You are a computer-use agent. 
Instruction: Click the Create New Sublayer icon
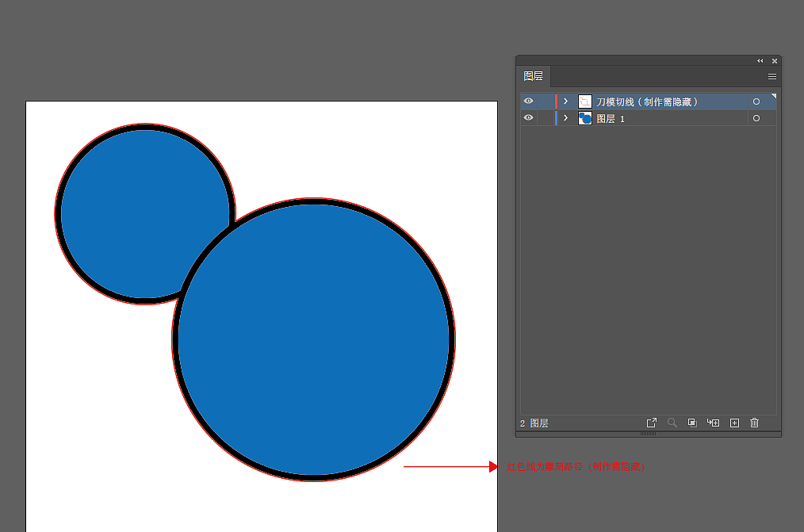pyautogui.click(x=714, y=423)
